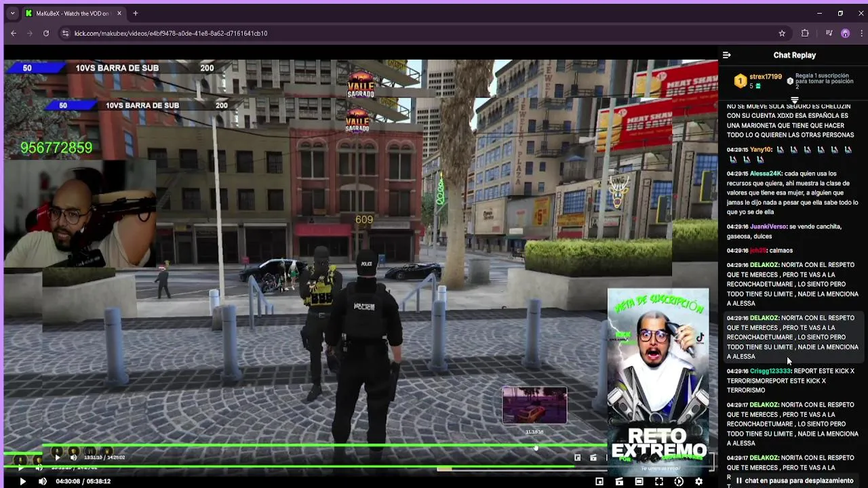Enter fullscreen mode on the video player

pos(658,481)
